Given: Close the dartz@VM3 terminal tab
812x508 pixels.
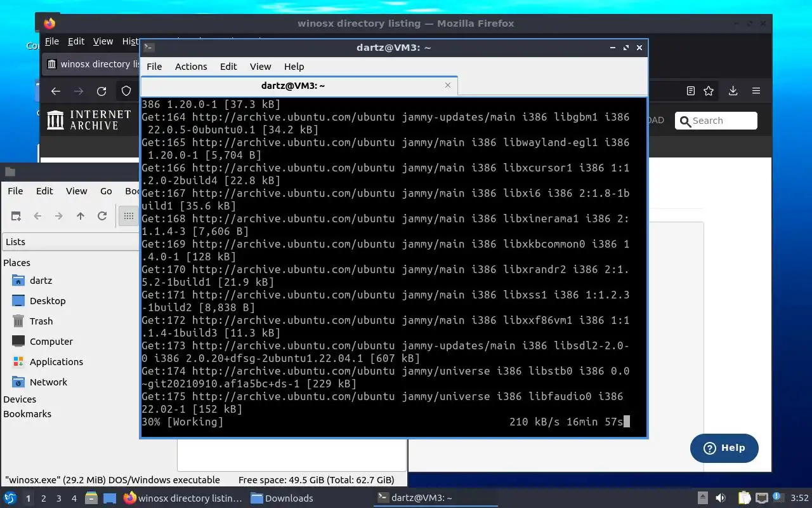Looking at the screenshot, I should tap(448, 85).
